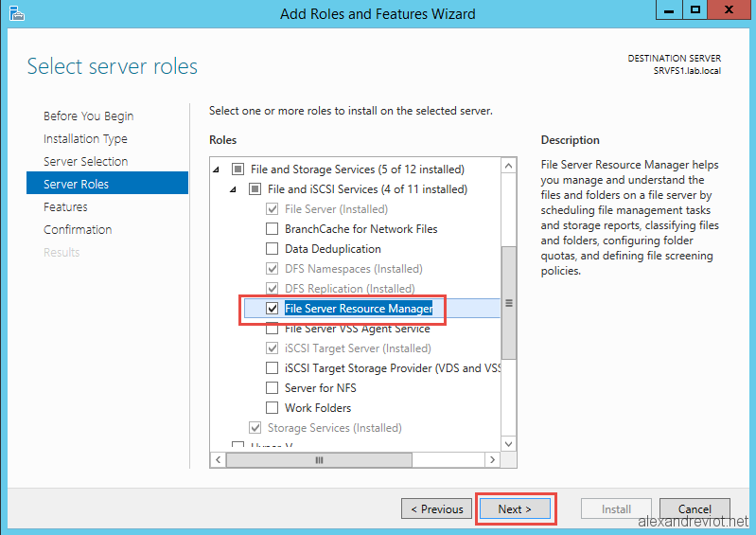
Task: Minimize the wizard window
Action: [669, 9]
